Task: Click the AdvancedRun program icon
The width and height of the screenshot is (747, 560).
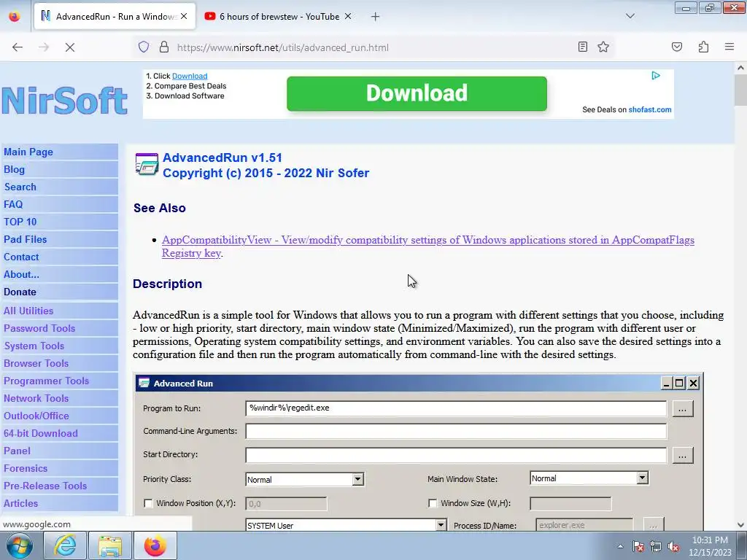Action: coord(147,164)
